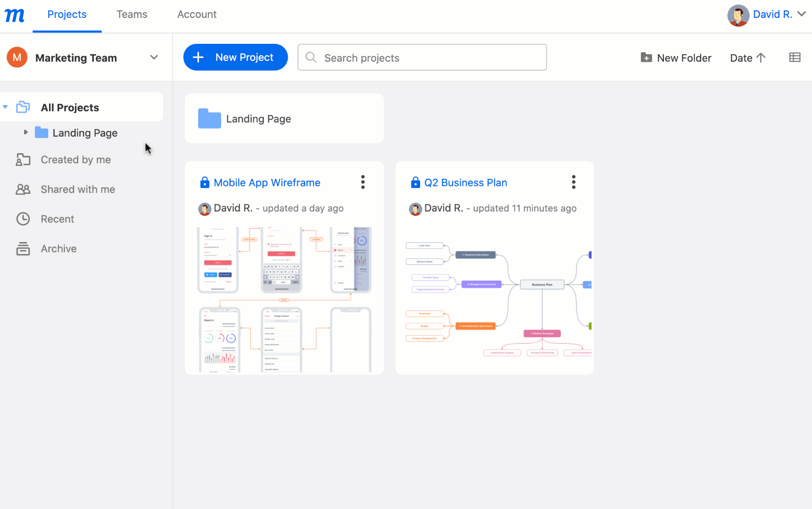This screenshot has width=812, height=509.
Task: Collapse the All Projects disclosure triangle
Action: click(5, 107)
